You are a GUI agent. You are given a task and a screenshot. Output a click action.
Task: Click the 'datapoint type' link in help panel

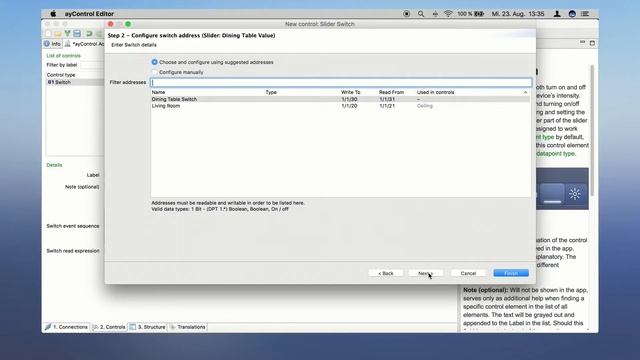(556, 153)
